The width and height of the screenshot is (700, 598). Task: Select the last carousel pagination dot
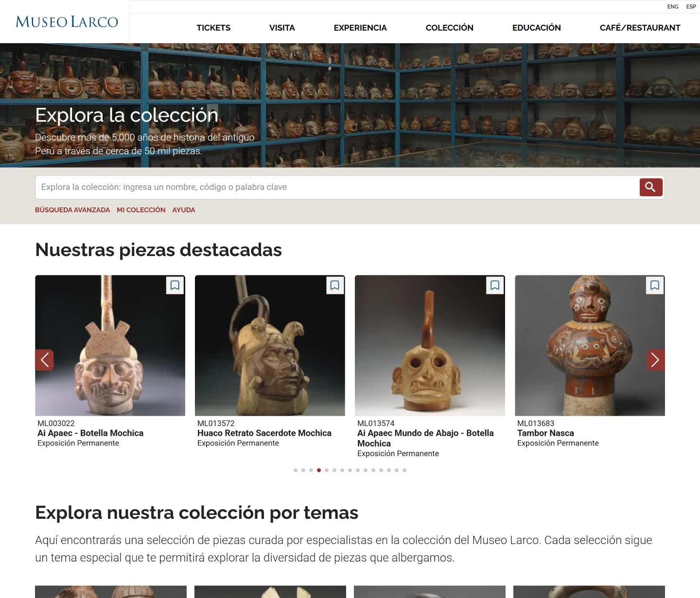point(404,470)
